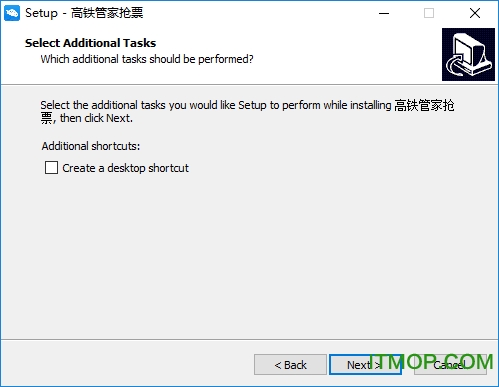The height and width of the screenshot is (387, 499).
Task: Minimize the Setup window
Action: tap(384, 13)
